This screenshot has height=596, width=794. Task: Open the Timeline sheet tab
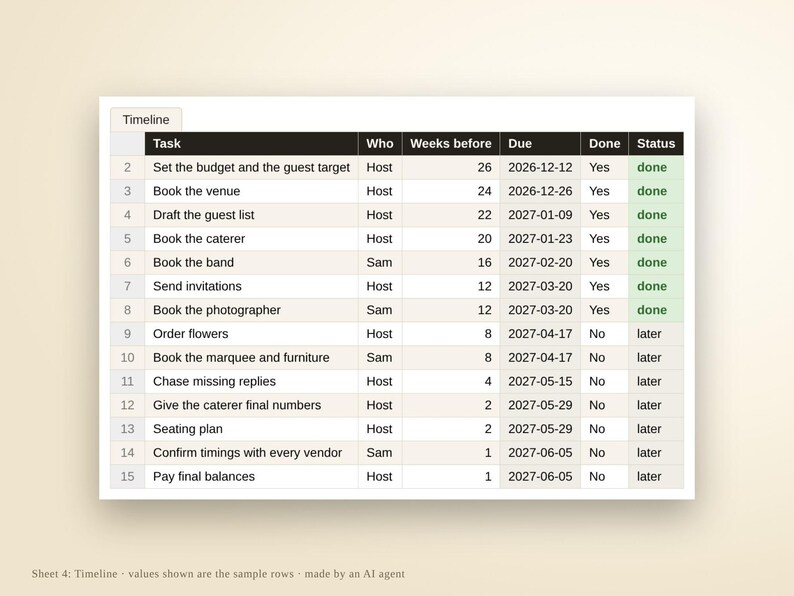[146, 120]
